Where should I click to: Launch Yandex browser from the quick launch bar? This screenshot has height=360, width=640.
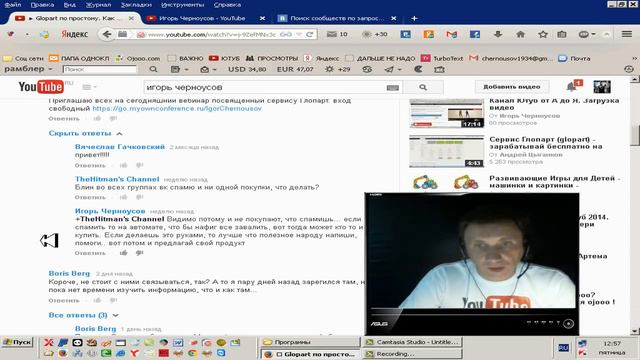coord(134,353)
